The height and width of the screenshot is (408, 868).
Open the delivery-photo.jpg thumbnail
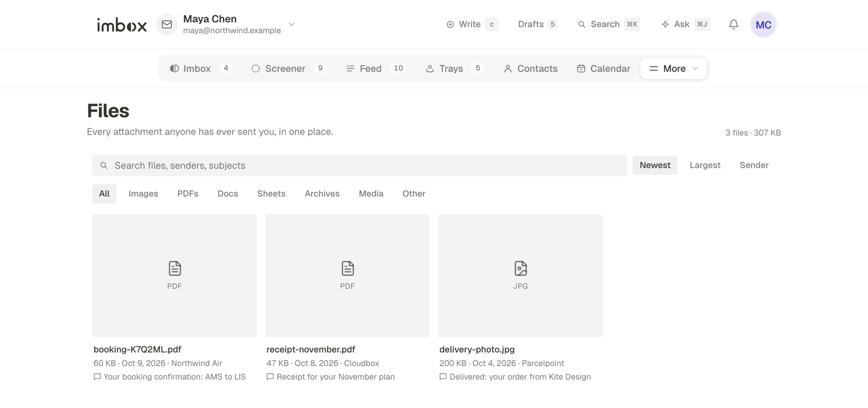(520, 276)
